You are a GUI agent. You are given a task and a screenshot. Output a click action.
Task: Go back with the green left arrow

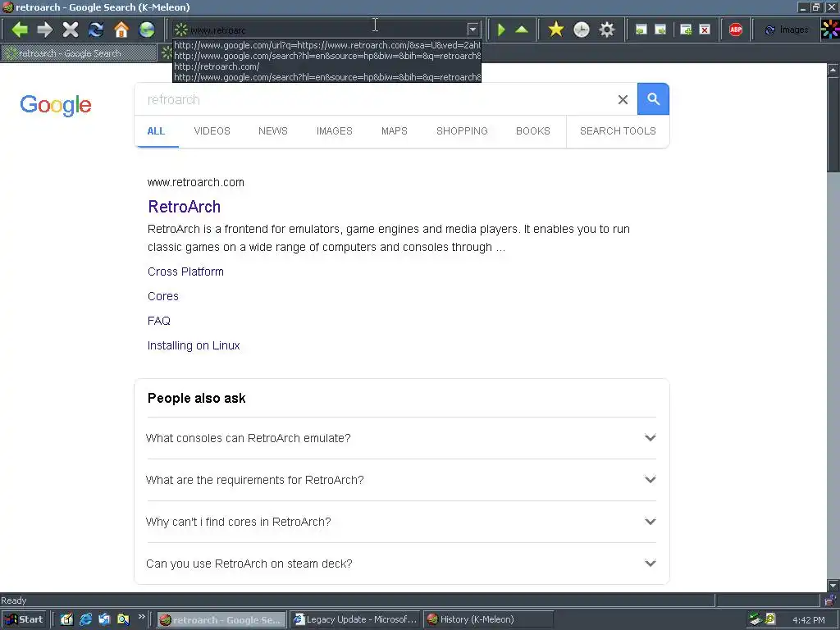click(20, 30)
